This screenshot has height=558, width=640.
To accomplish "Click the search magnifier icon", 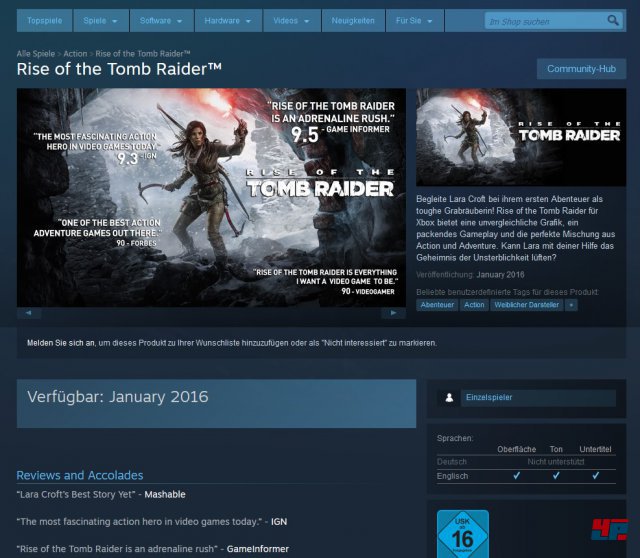I will click(x=613, y=20).
